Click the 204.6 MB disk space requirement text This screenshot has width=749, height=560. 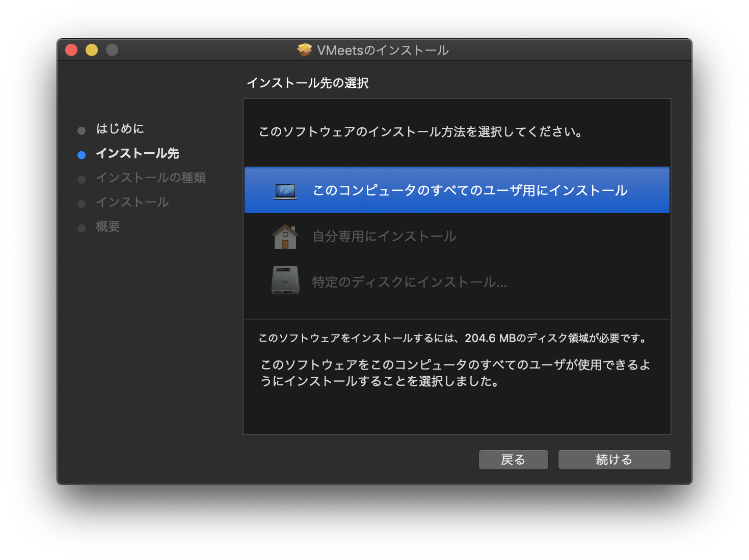(453, 338)
